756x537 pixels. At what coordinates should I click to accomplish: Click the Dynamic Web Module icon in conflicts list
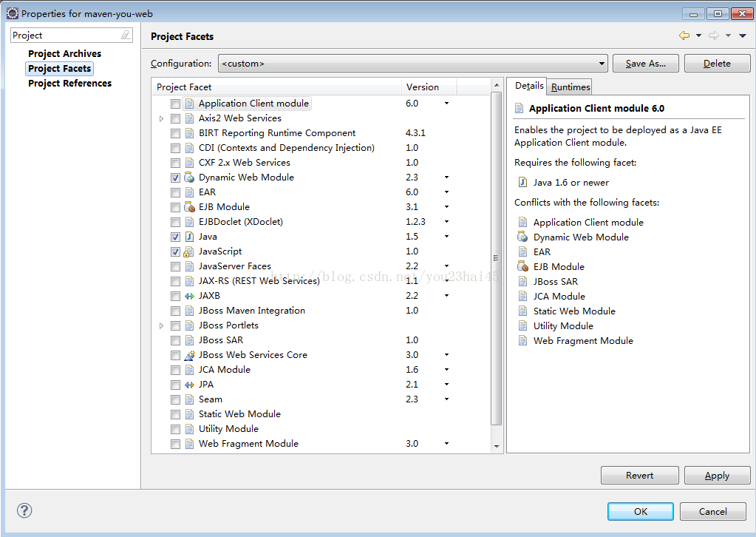(x=522, y=237)
